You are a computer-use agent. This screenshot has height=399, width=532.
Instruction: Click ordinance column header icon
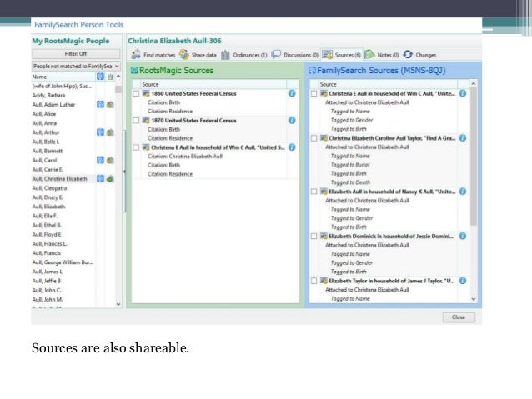(110, 77)
